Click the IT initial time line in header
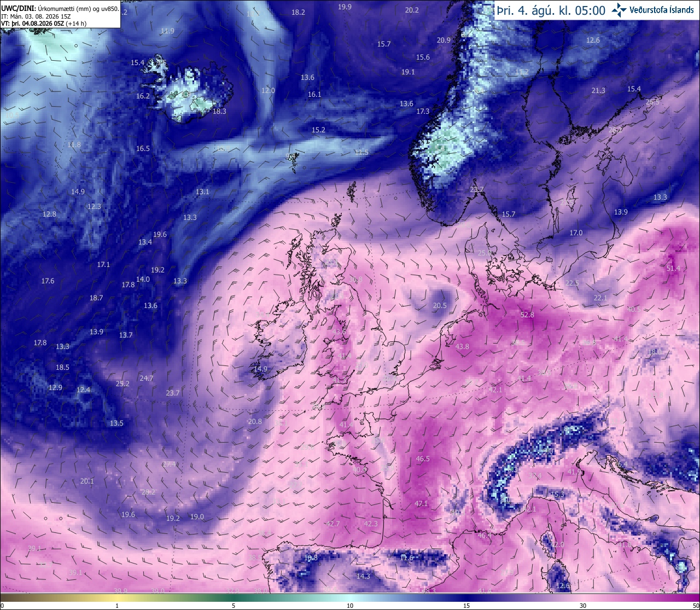This screenshot has width=700, height=610. click(36, 16)
